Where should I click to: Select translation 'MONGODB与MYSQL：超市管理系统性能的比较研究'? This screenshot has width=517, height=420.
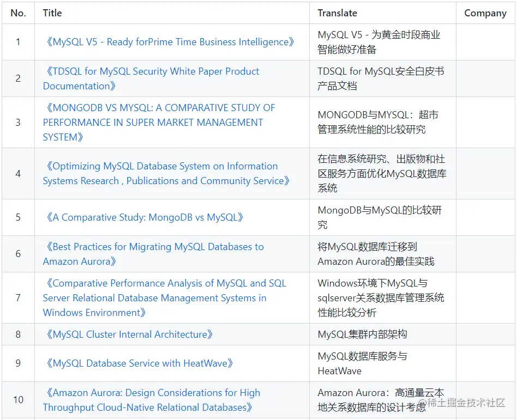click(378, 122)
